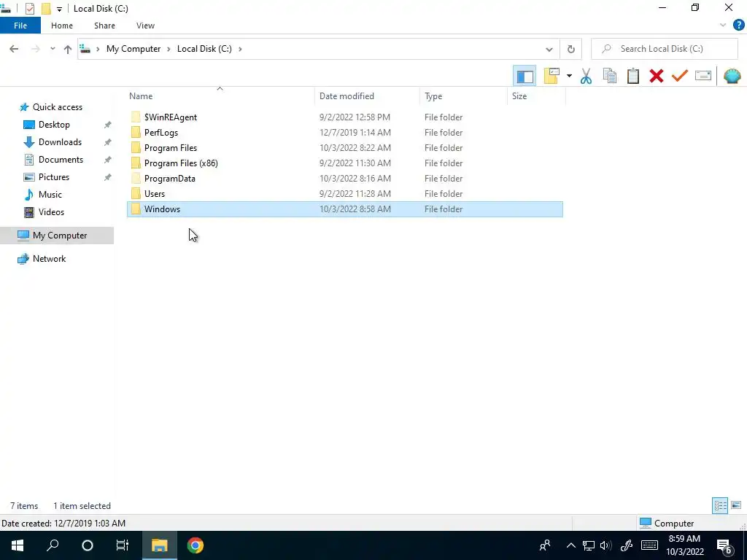Sort by the Size column header
Screen dimensions: 747x560
[x=536, y=96]
